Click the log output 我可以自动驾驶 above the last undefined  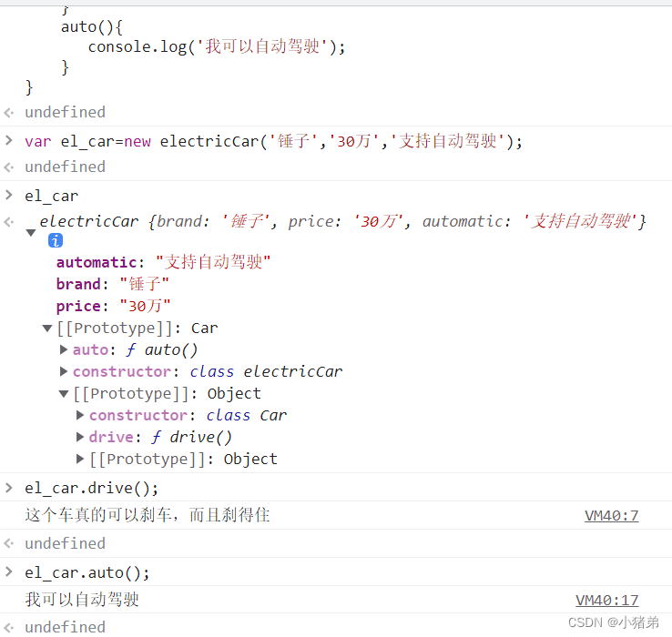click(82, 600)
